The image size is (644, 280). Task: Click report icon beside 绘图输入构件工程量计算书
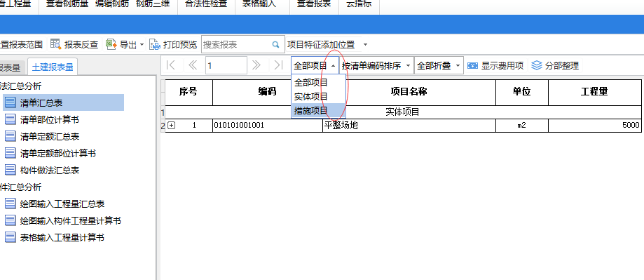[x=11, y=220]
